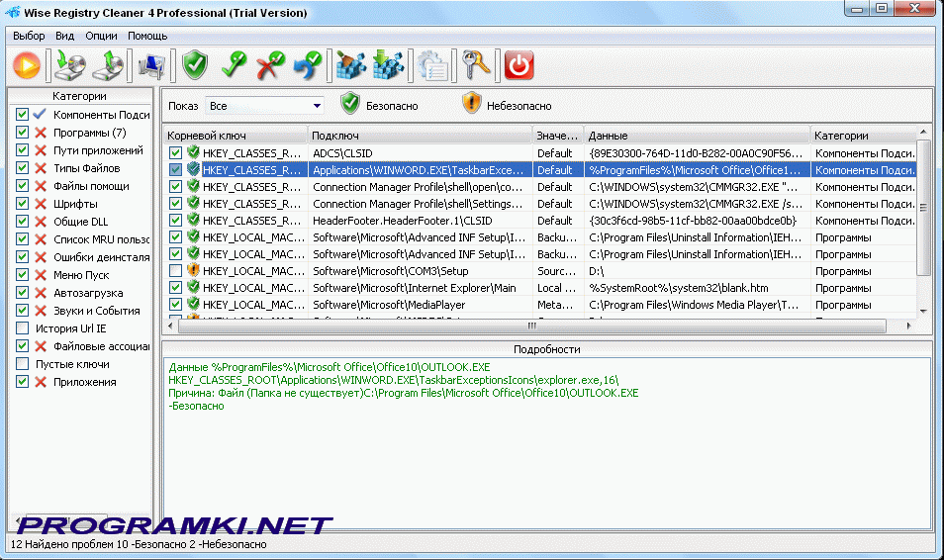944x560 pixels.
Task: Toggle the Звуки и События checkbox
Action: point(23,310)
